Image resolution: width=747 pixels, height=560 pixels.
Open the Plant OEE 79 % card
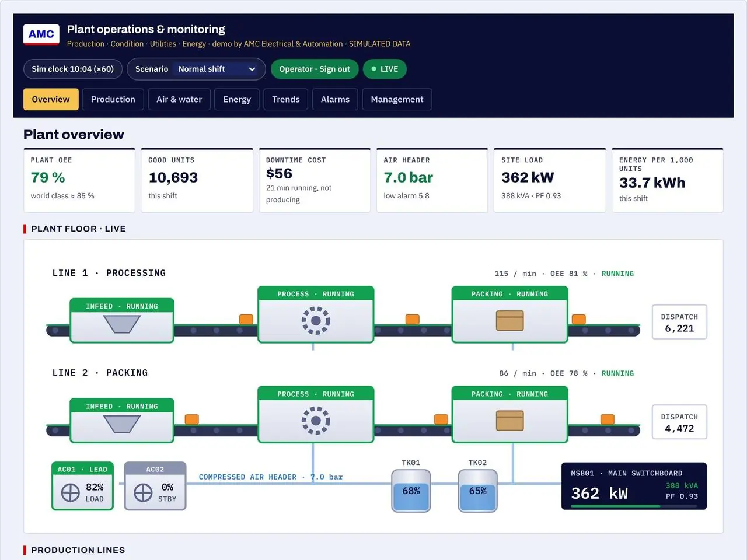coord(79,180)
